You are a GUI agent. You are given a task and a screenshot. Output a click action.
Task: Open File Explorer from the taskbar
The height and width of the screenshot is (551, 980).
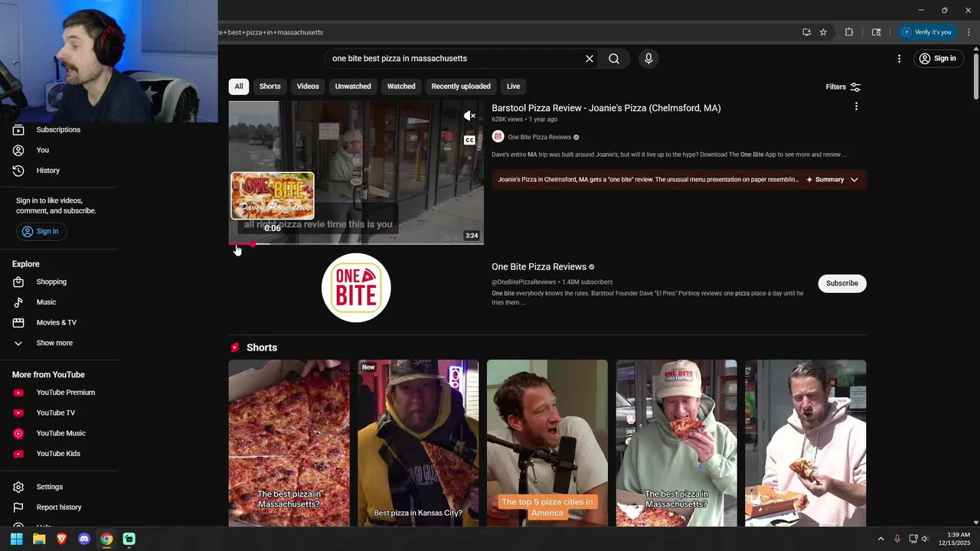[39, 539]
